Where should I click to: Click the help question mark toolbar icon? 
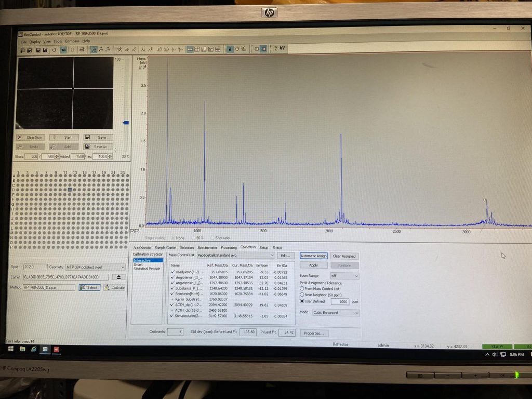tap(275, 49)
